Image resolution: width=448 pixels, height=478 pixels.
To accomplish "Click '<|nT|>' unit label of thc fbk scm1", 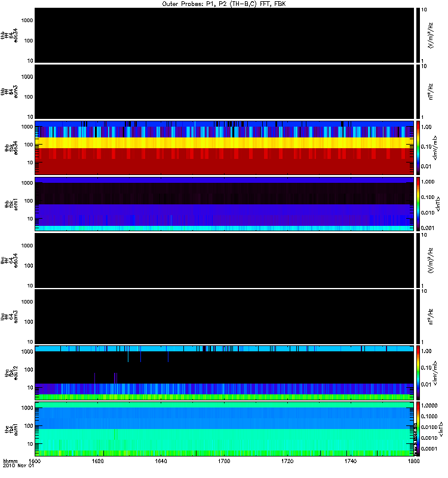I will (441, 429).
